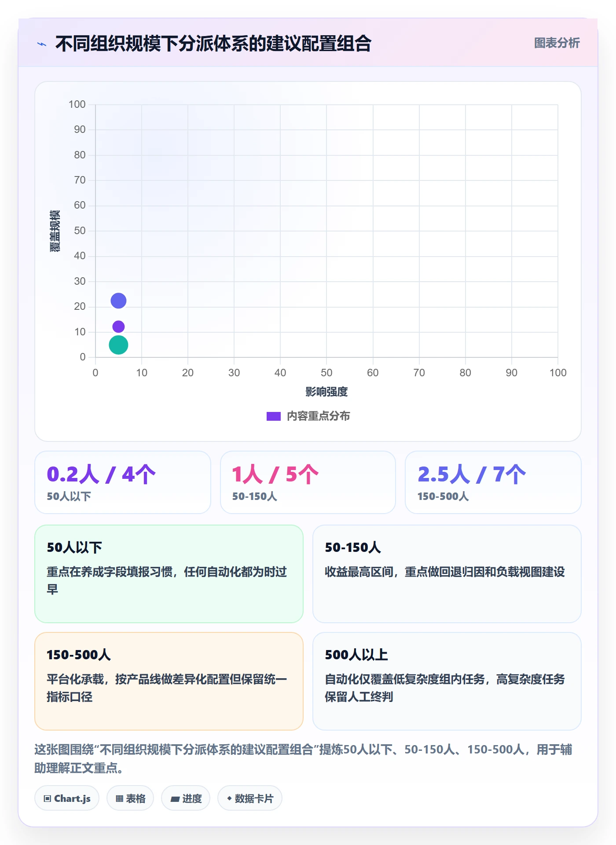Click the 数据卡片 tag
The height and width of the screenshot is (845, 616).
click(x=250, y=798)
